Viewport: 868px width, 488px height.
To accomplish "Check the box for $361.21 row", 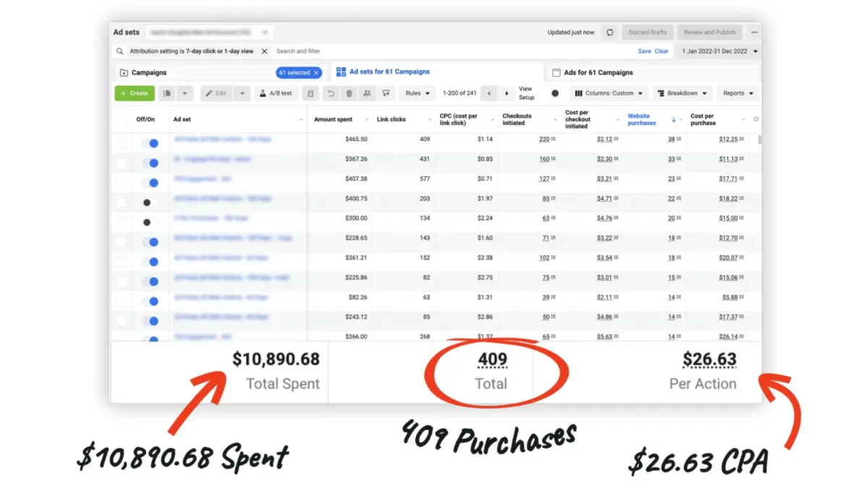I will (122, 262).
